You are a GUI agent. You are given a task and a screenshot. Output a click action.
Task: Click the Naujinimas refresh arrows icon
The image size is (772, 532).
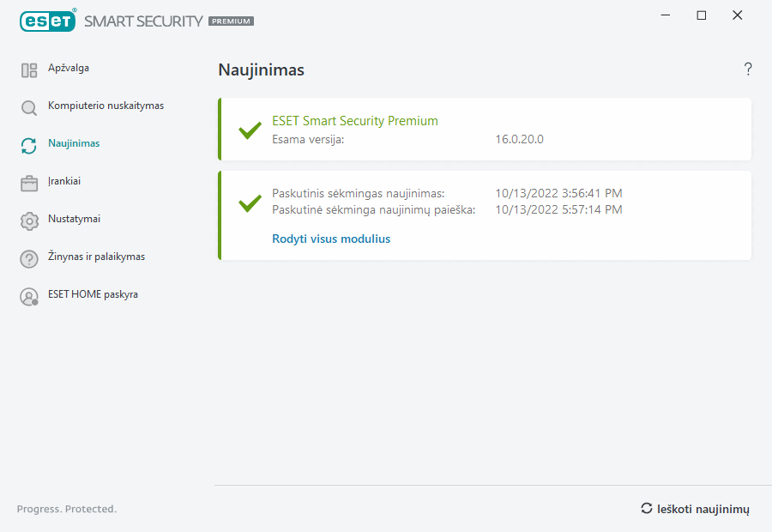tap(29, 146)
